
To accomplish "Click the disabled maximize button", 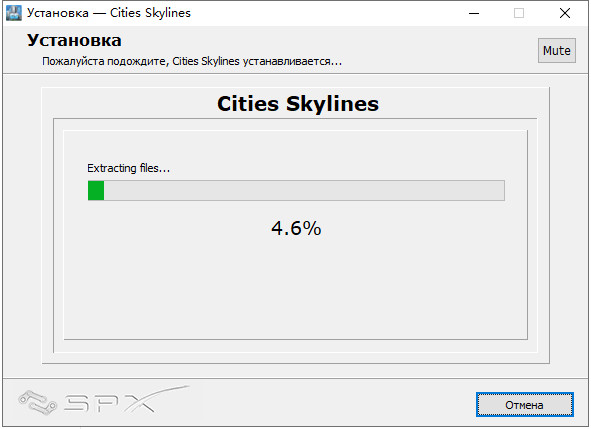I will [x=519, y=13].
